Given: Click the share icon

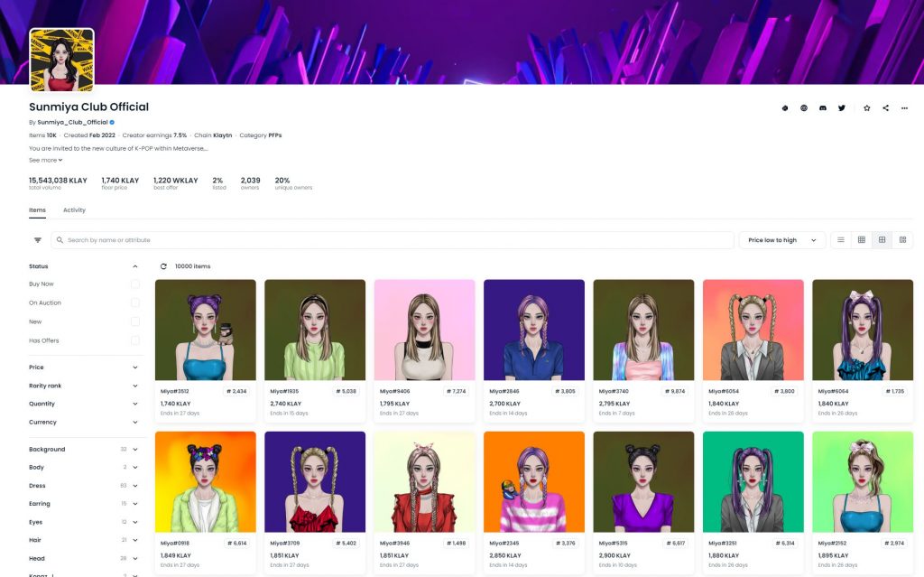Looking at the screenshot, I should pyautogui.click(x=886, y=108).
